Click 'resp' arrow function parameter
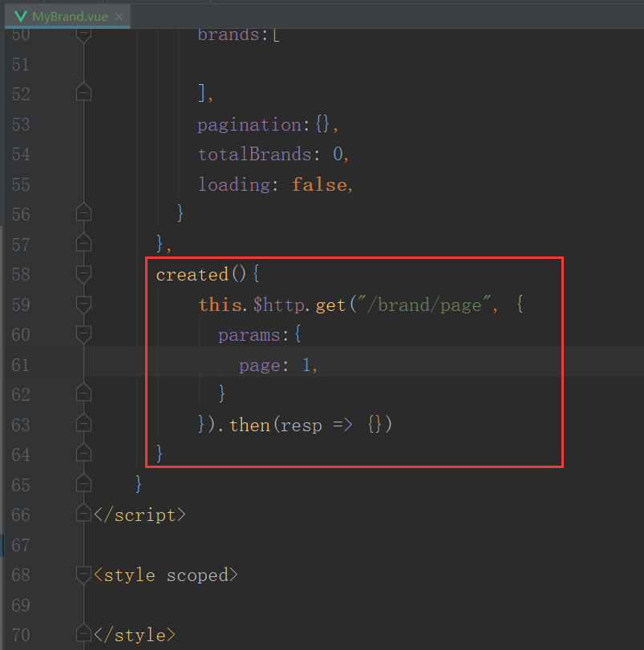Image resolution: width=644 pixels, height=650 pixels. click(x=301, y=426)
